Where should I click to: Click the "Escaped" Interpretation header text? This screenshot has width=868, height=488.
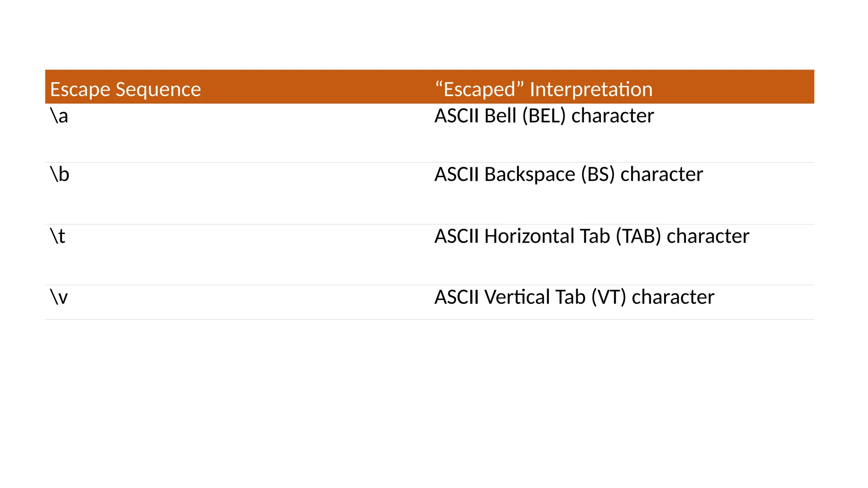(x=544, y=89)
